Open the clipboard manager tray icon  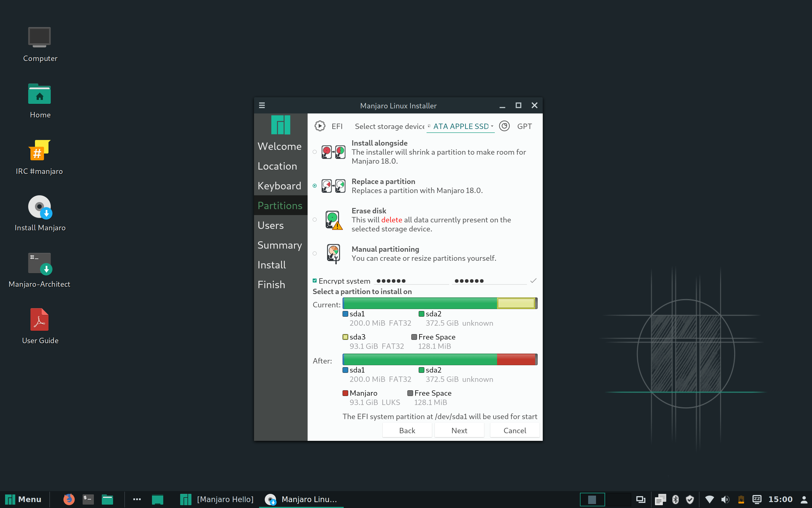tap(660, 499)
